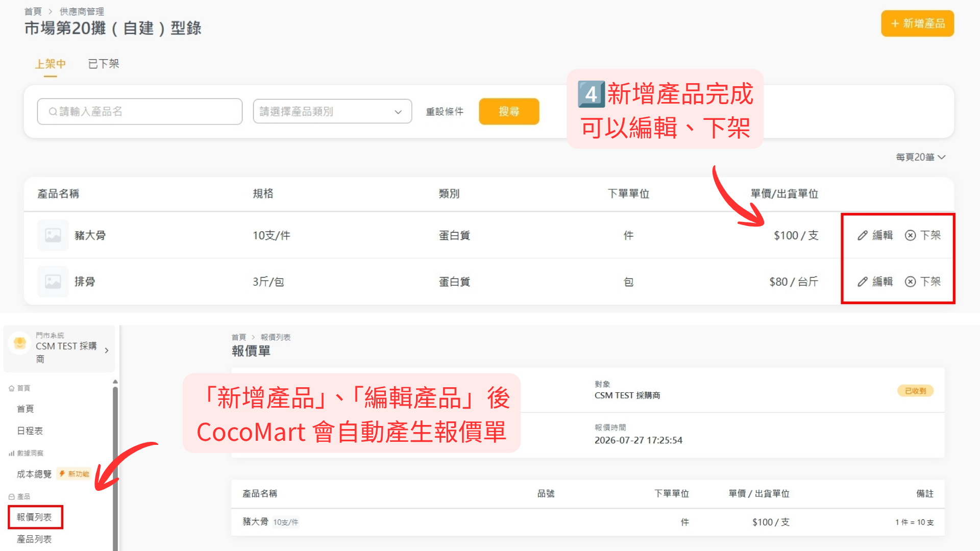Click the 請輸入產品名 search input field

point(139,111)
